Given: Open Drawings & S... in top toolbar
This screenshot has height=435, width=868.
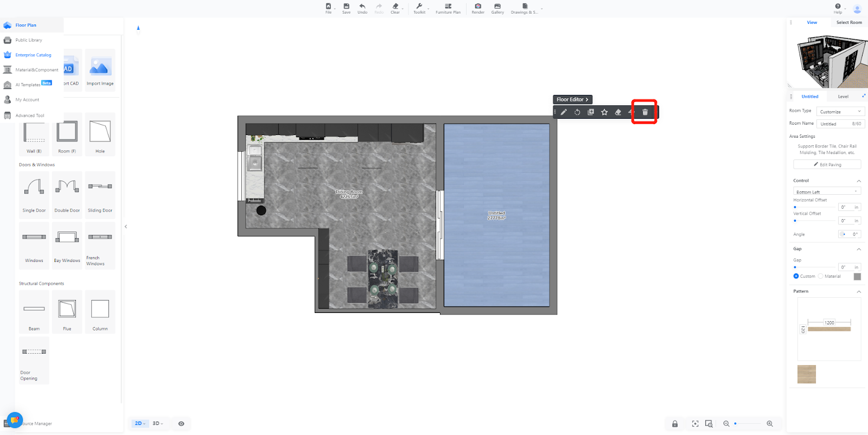Looking at the screenshot, I should pos(525,8).
